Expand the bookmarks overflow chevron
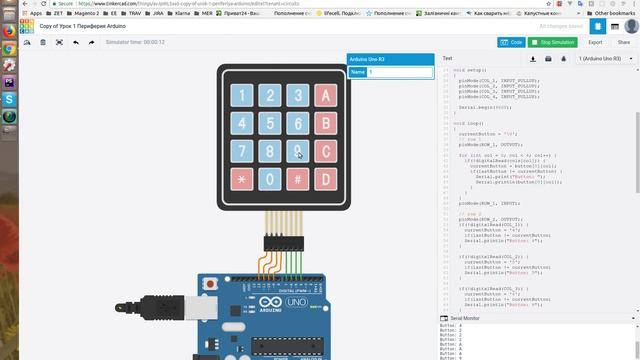The width and height of the screenshot is (640, 360). pyautogui.click(x=578, y=13)
